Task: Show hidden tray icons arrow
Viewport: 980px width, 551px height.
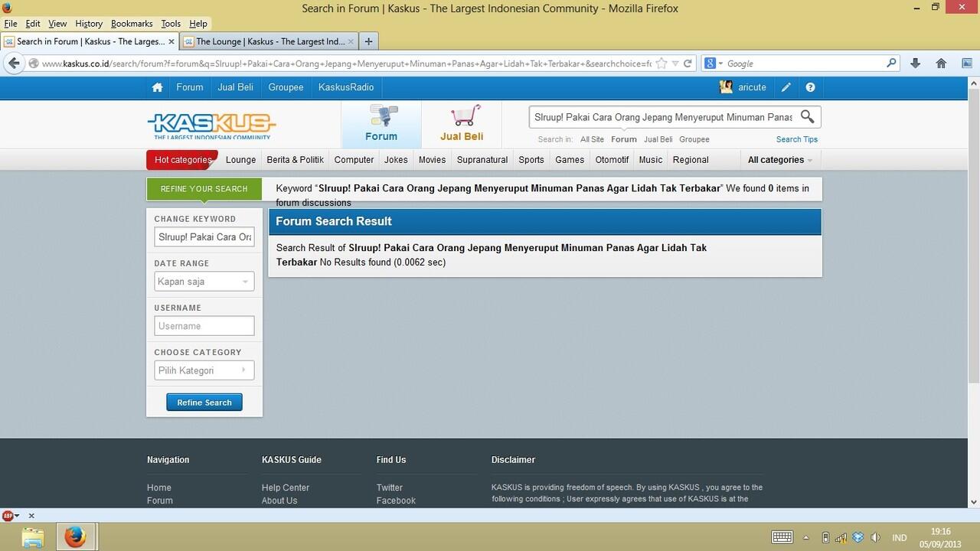Action: tap(805, 538)
